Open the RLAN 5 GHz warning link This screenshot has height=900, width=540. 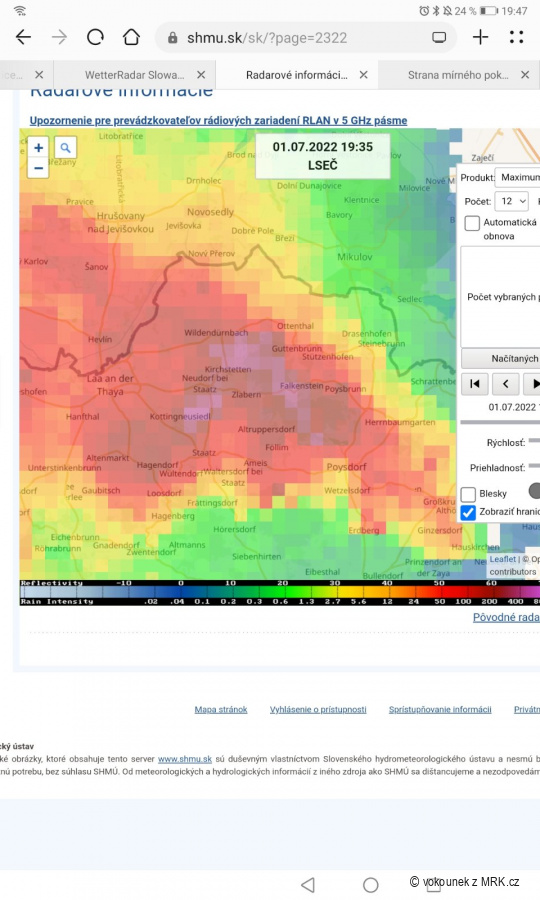218,121
